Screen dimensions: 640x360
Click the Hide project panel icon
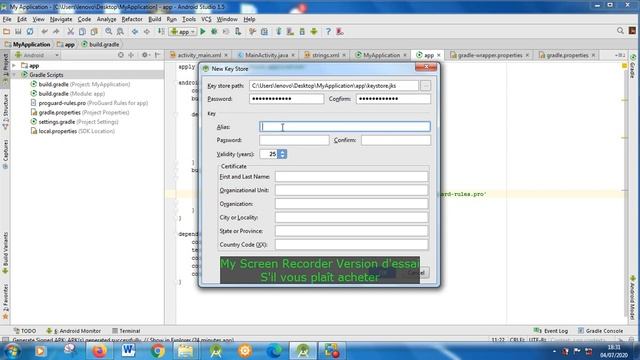tap(158, 55)
